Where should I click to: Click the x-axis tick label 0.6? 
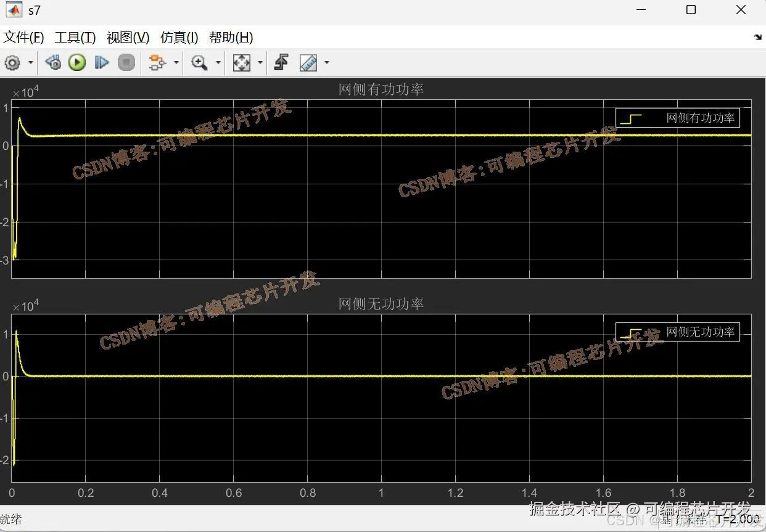(x=234, y=493)
